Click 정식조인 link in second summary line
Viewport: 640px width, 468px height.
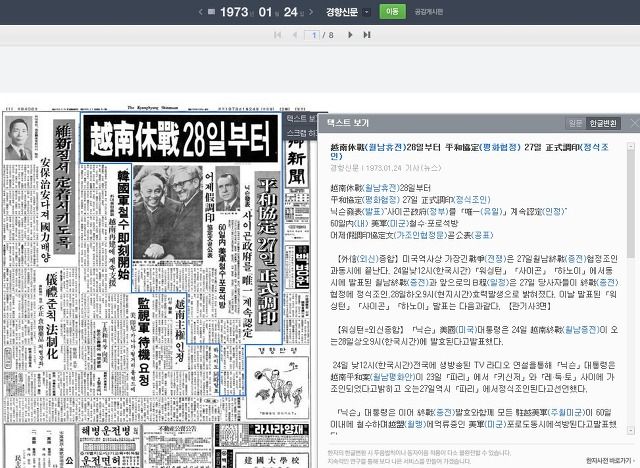pos(471,200)
